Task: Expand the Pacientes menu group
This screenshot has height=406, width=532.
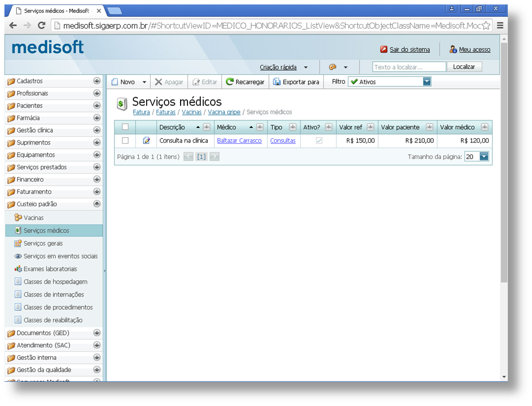Action: 97,106
